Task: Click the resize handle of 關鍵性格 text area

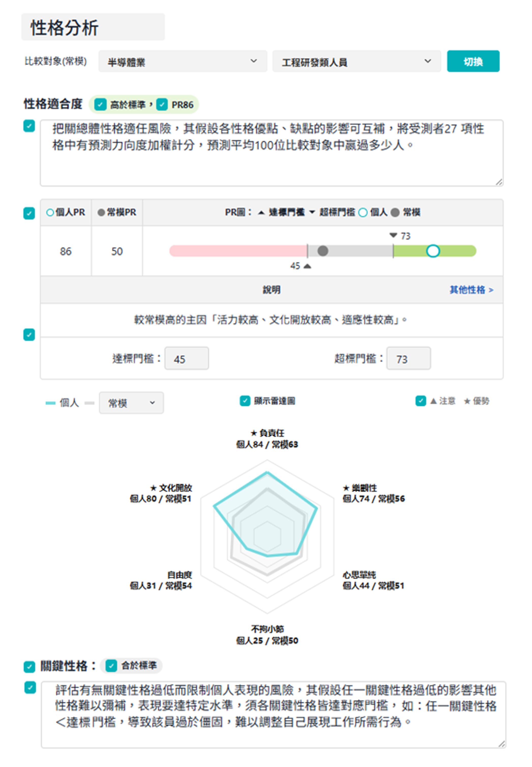Action: [502, 744]
